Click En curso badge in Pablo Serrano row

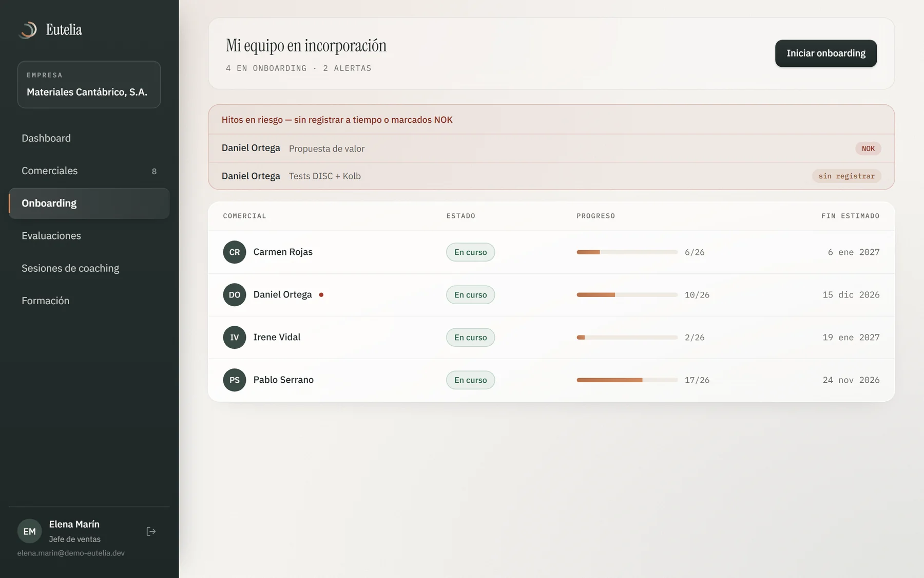pyautogui.click(x=470, y=380)
